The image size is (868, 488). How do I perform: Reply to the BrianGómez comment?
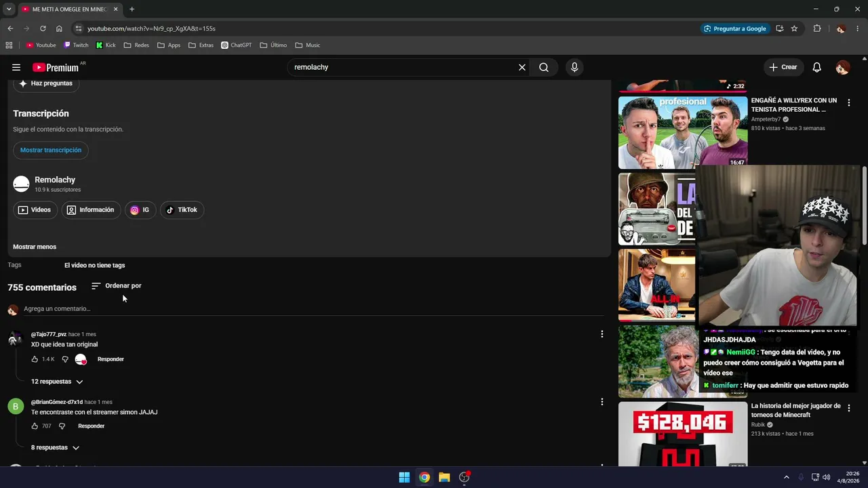91,426
